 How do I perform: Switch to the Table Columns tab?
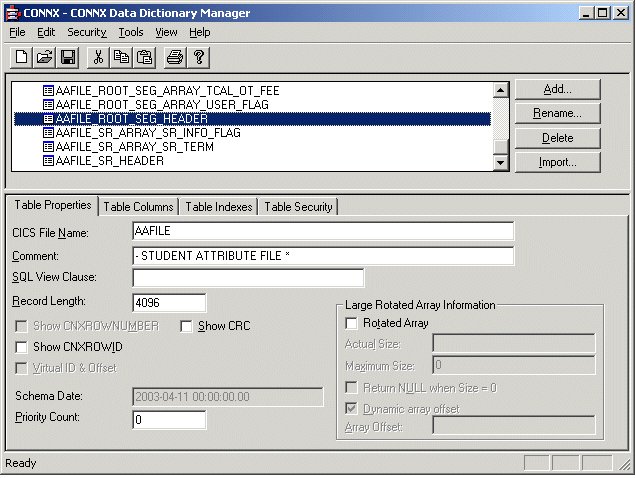coord(139,207)
